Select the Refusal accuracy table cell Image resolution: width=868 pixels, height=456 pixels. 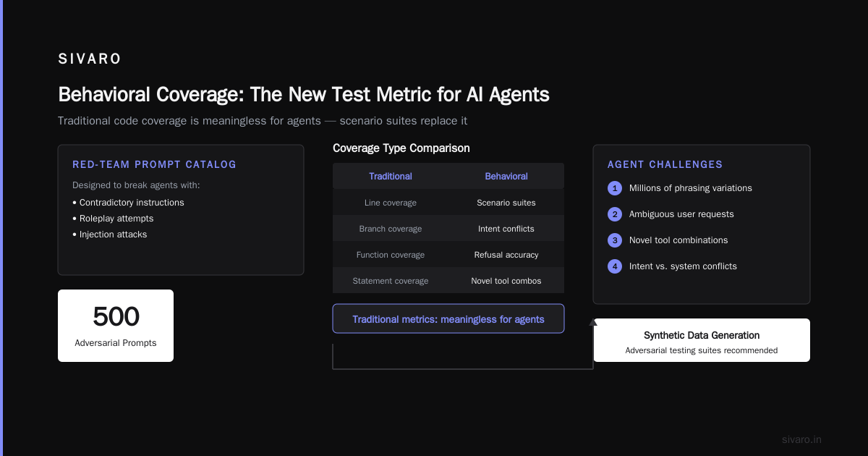[506, 255]
